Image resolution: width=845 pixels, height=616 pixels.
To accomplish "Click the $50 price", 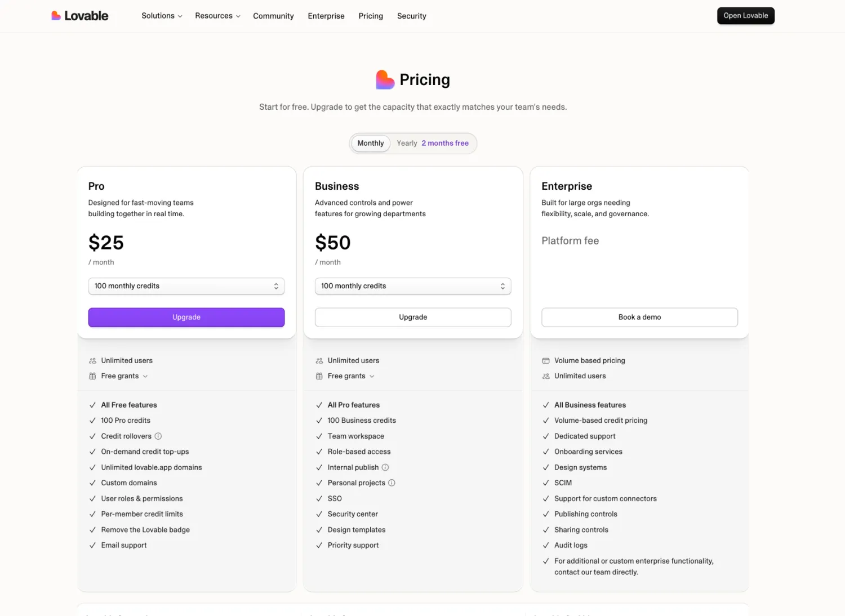I will tap(333, 243).
